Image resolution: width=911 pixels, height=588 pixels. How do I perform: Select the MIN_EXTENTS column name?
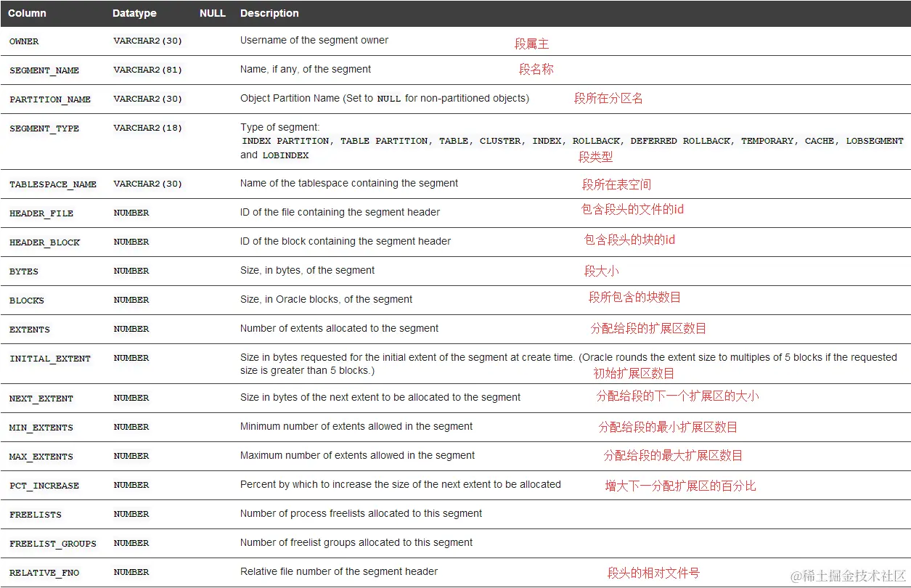click(41, 428)
